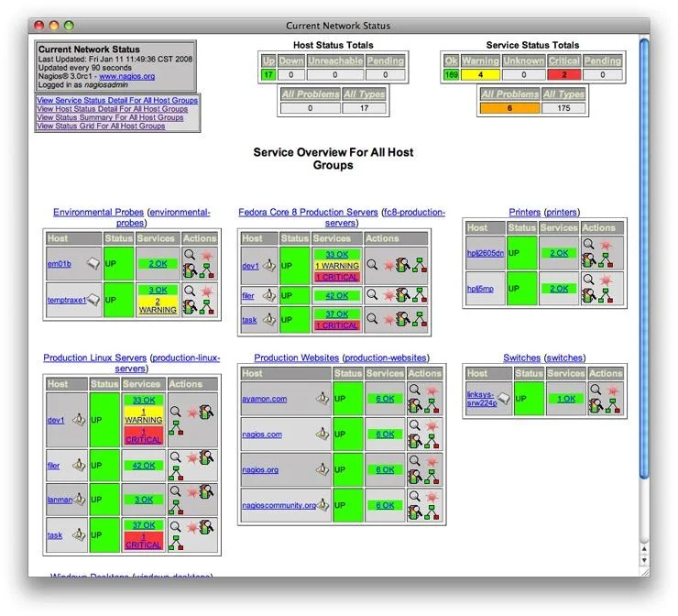Click the orange All Problems count of 6
The height and width of the screenshot is (616, 678).
point(509,108)
